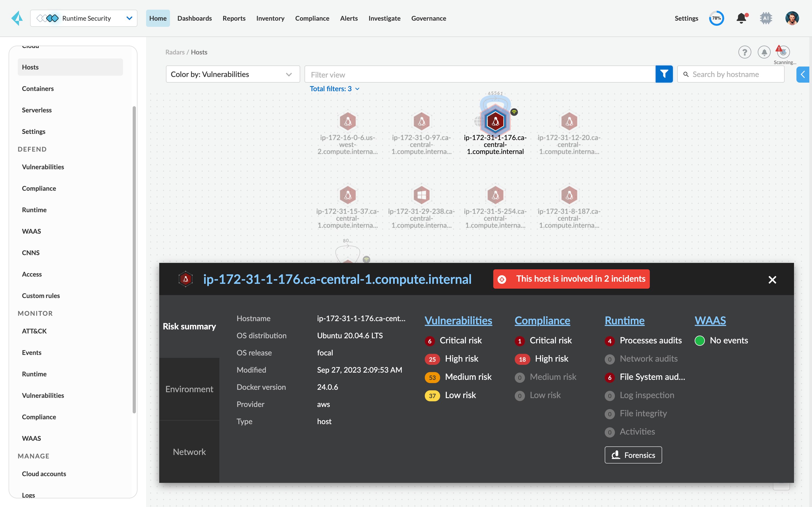Click the Forensics button
The height and width of the screenshot is (507, 812).
(x=633, y=455)
